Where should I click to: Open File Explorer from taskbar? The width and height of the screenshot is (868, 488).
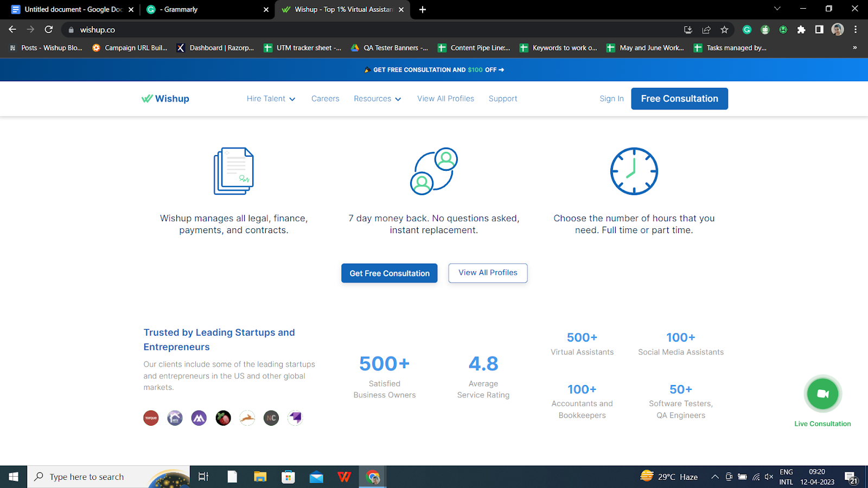(x=260, y=477)
